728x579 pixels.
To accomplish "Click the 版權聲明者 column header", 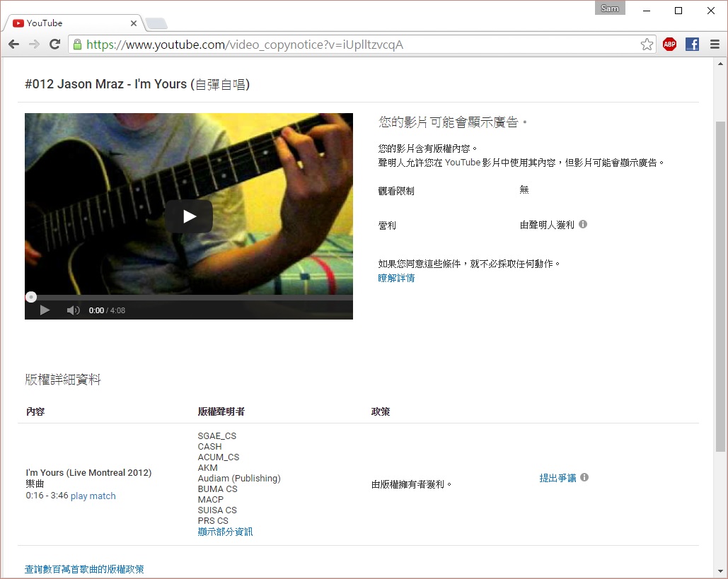I will 221,411.
